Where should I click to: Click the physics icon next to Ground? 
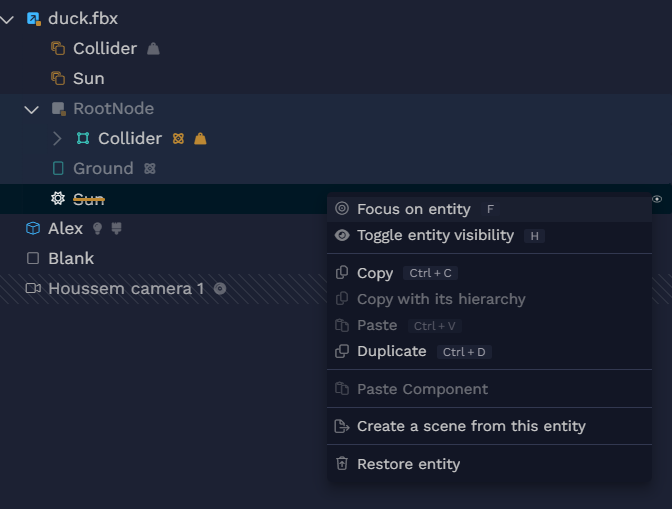[x=150, y=168]
